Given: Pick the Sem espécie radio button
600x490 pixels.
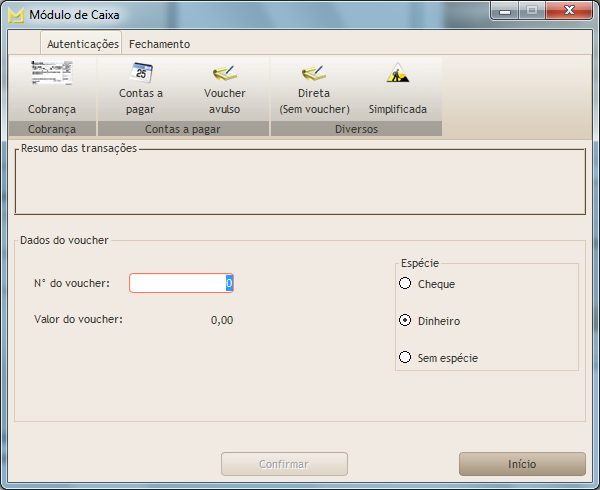Looking at the screenshot, I should click(x=405, y=357).
